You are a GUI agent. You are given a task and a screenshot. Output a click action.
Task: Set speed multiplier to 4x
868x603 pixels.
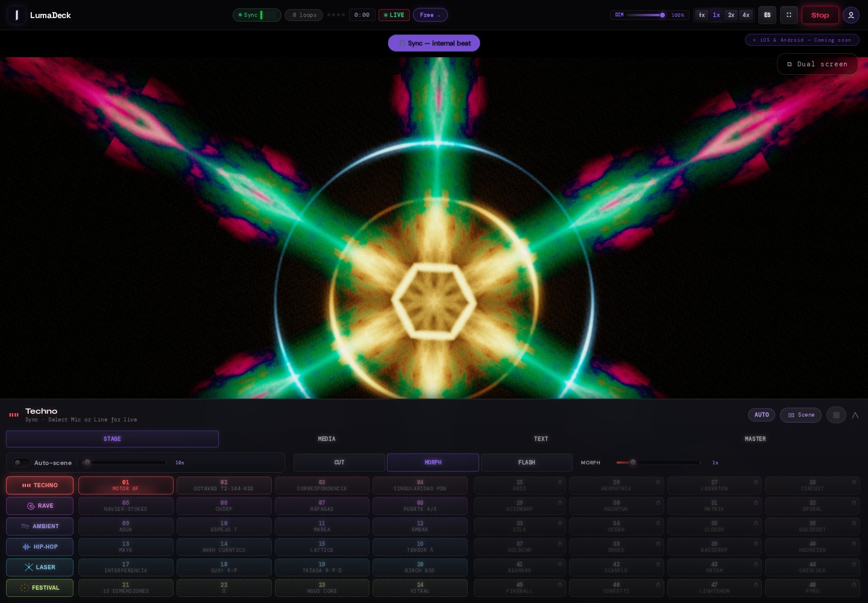pyautogui.click(x=746, y=15)
